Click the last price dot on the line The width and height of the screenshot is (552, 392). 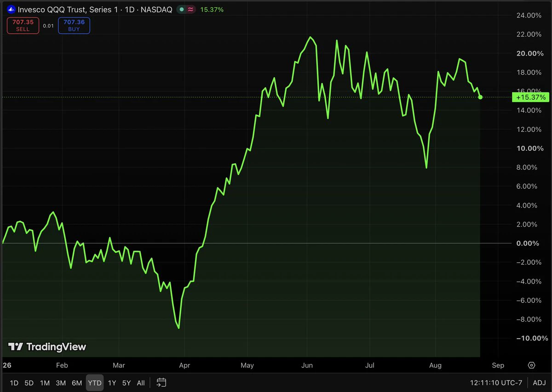click(480, 97)
